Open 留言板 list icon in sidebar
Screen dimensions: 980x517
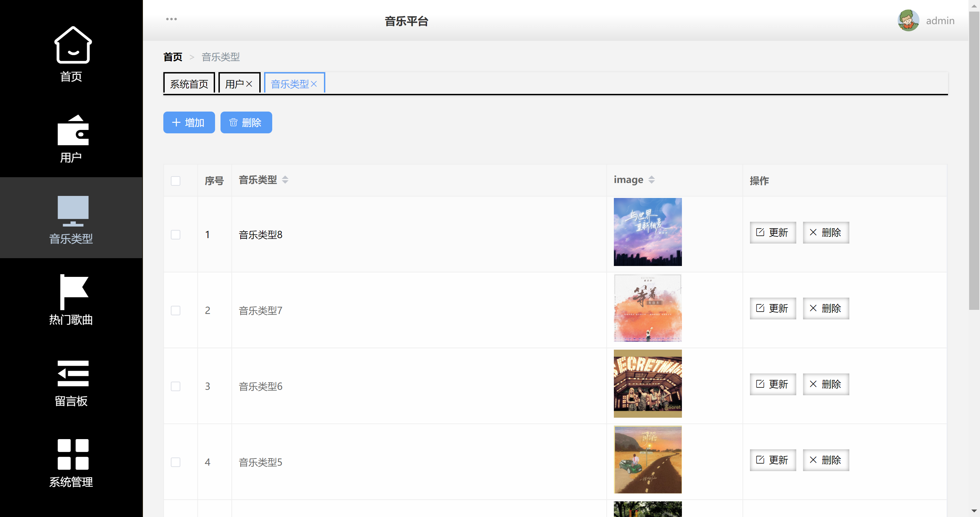coord(73,373)
